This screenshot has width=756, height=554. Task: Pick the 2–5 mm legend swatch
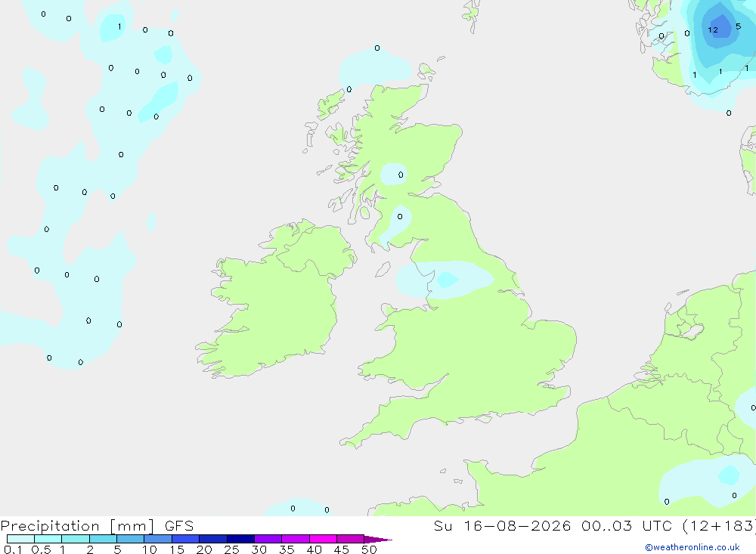(x=103, y=539)
